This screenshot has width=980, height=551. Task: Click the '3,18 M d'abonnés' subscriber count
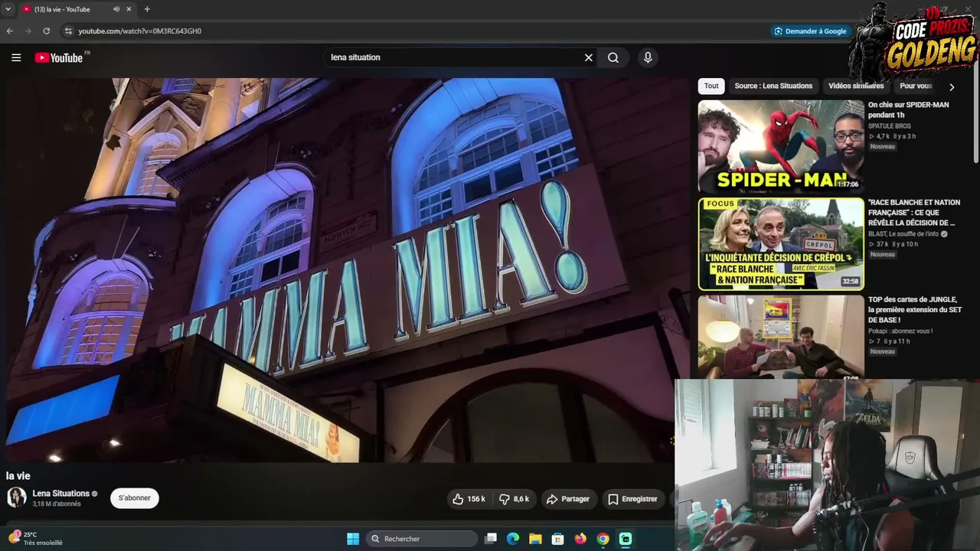click(57, 504)
